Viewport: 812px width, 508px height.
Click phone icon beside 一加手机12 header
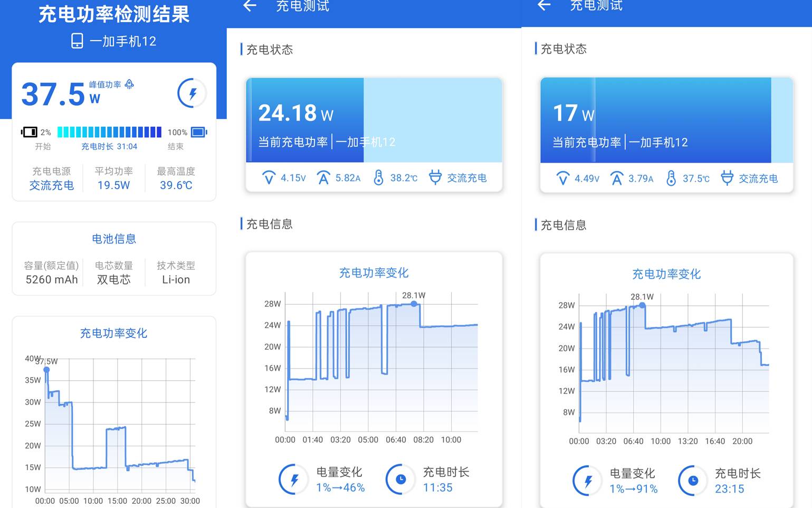coord(77,41)
